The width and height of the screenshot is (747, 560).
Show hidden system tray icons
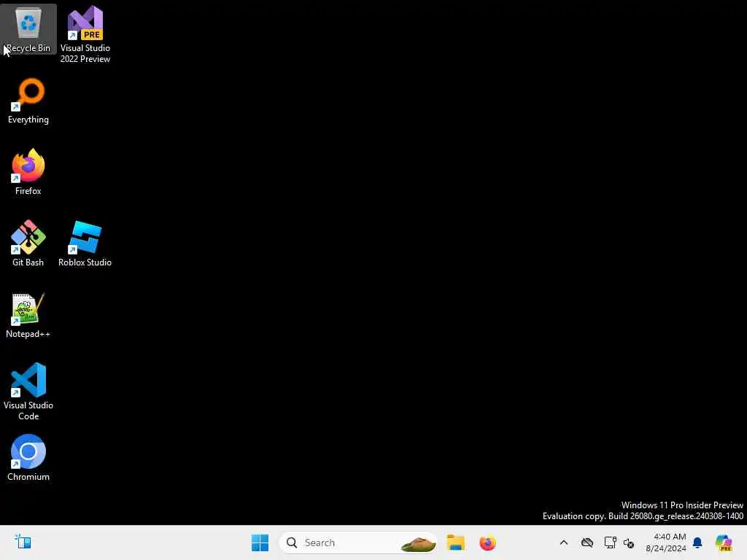pos(564,542)
